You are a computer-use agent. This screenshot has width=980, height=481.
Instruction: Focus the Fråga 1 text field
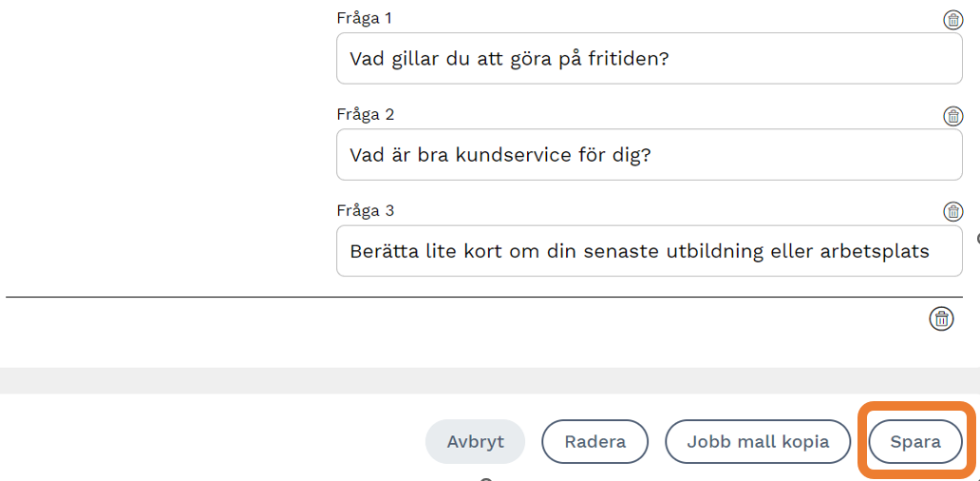point(650,59)
